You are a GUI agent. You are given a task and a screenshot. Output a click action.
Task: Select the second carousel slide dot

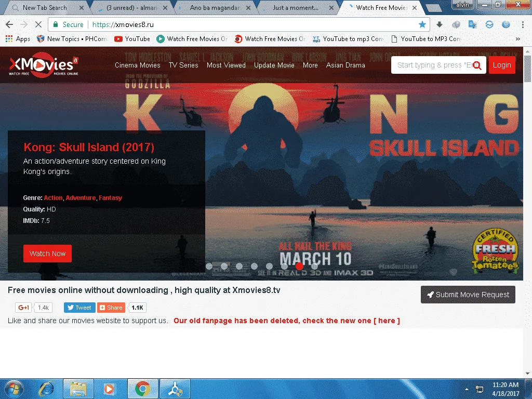(x=224, y=267)
